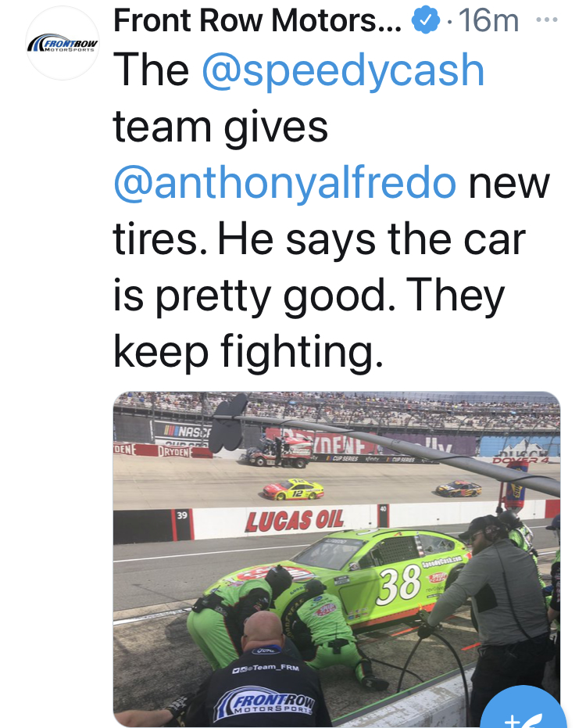Tap the Lucas Oil wall sign in photo

coord(294,520)
